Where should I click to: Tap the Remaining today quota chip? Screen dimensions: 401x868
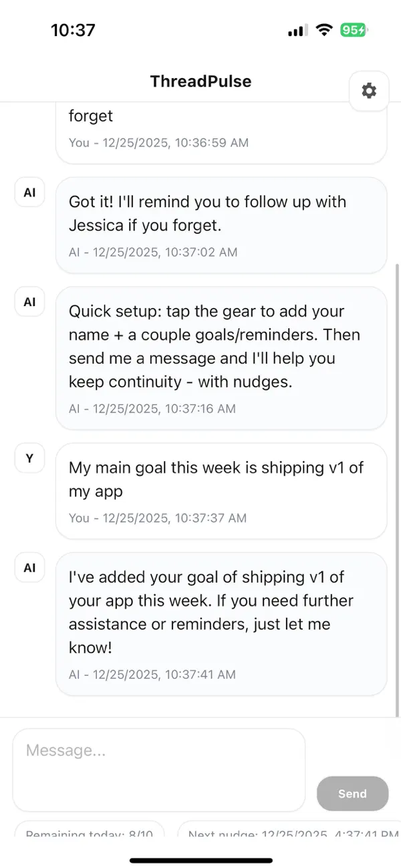[89, 832]
